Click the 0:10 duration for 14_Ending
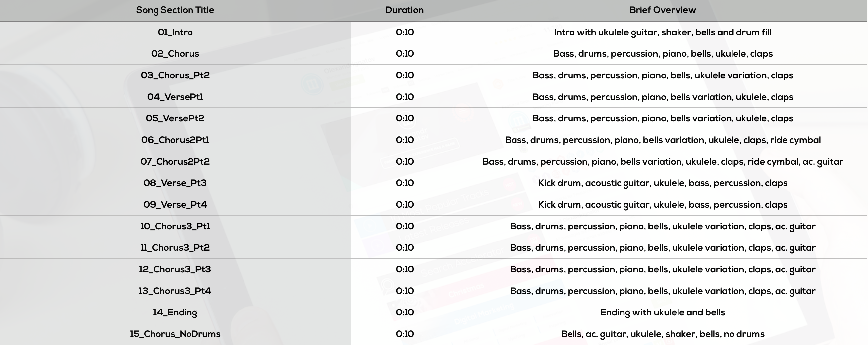868x345 pixels. pos(405,312)
